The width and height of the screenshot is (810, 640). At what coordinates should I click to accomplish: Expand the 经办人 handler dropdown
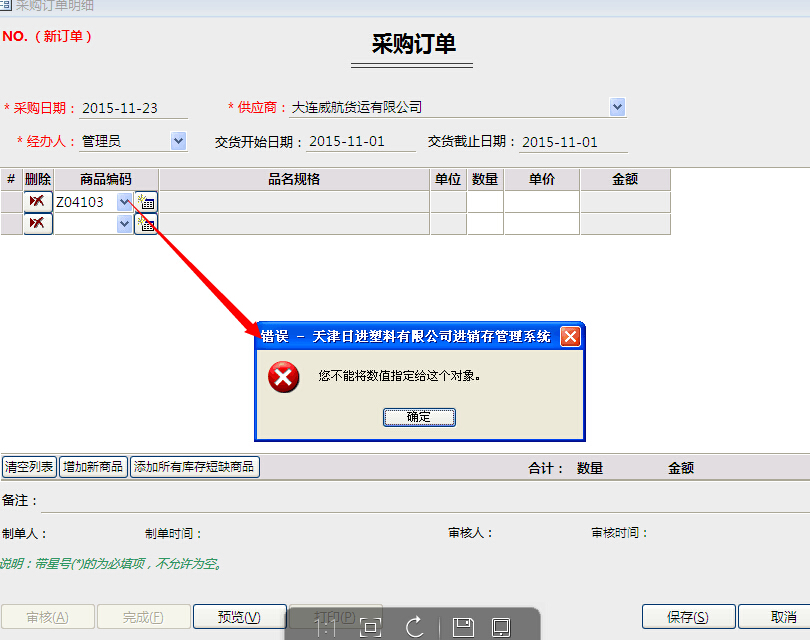coord(179,141)
